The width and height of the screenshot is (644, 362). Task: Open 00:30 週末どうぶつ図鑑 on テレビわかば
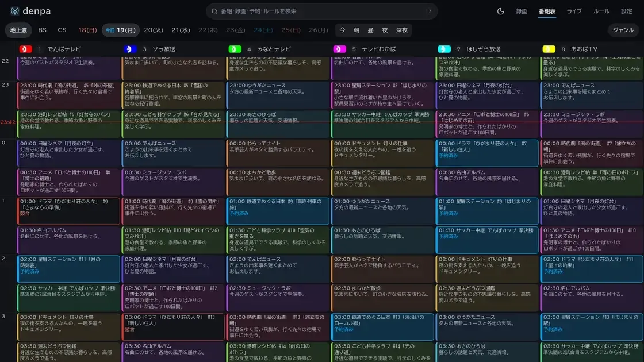[x=382, y=182]
